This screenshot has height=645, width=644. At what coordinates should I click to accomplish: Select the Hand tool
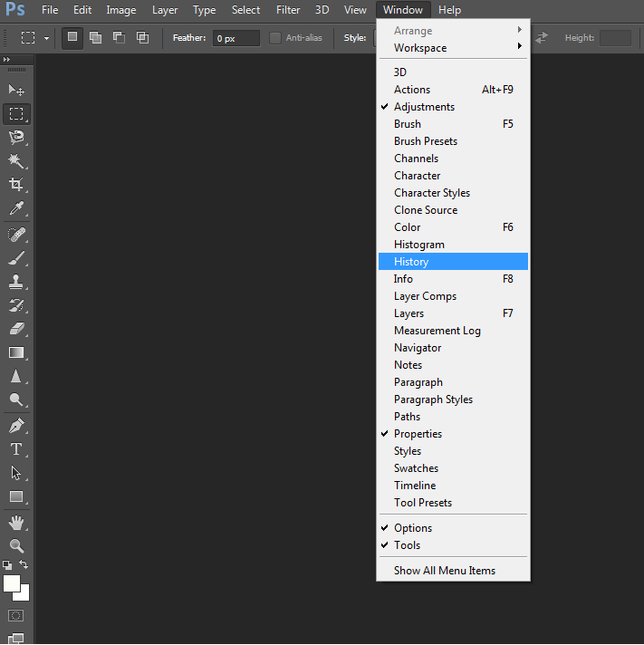pos(16,523)
